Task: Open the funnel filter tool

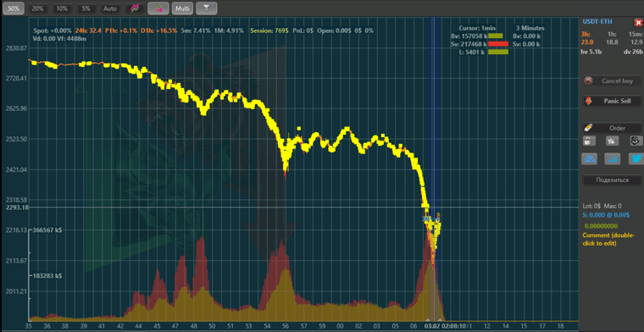Action: pyautogui.click(x=207, y=8)
